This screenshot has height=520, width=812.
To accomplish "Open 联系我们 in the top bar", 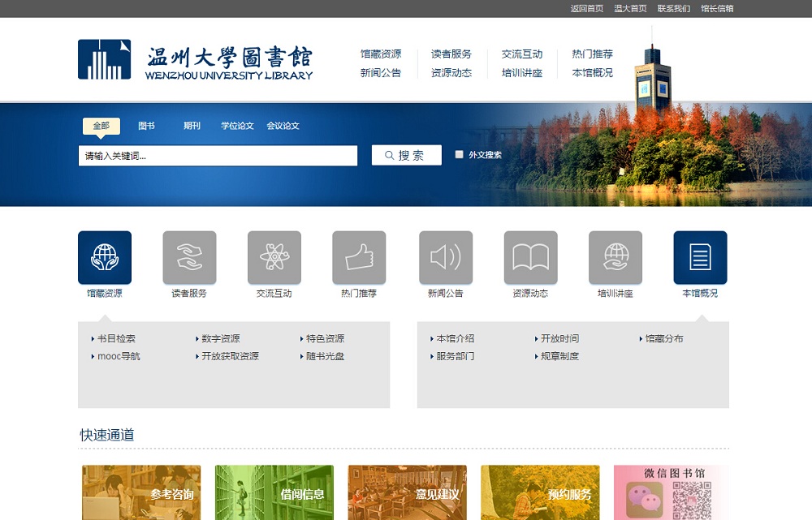I will point(674,8).
